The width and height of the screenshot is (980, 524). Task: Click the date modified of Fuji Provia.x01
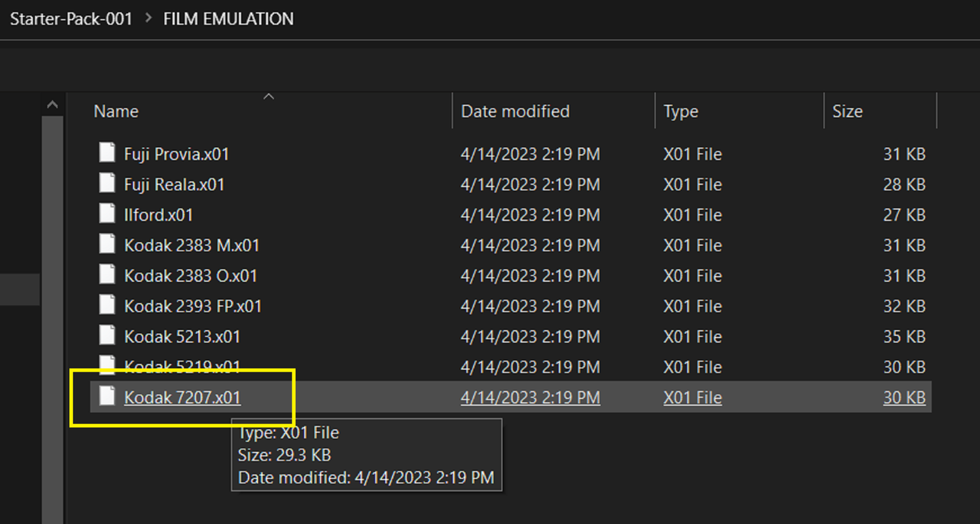point(530,154)
